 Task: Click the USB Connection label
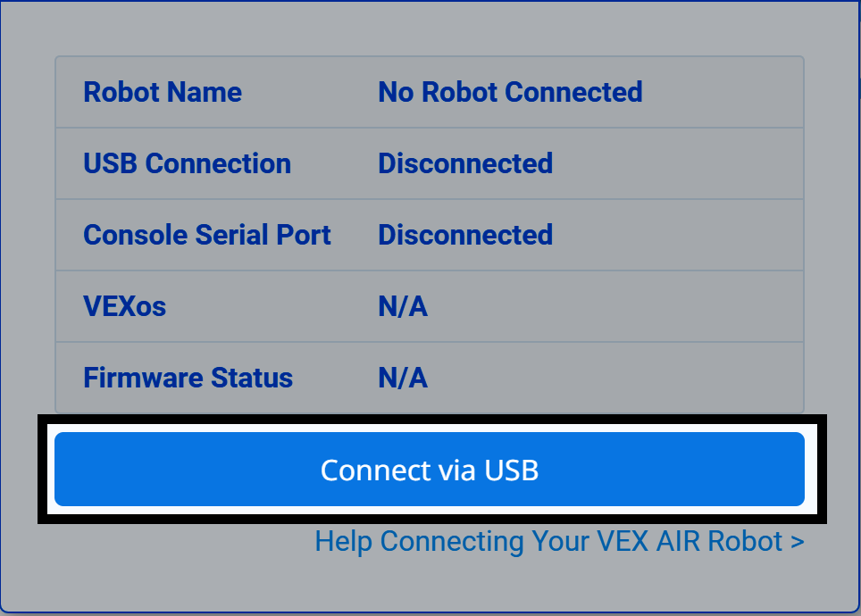coord(187,163)
